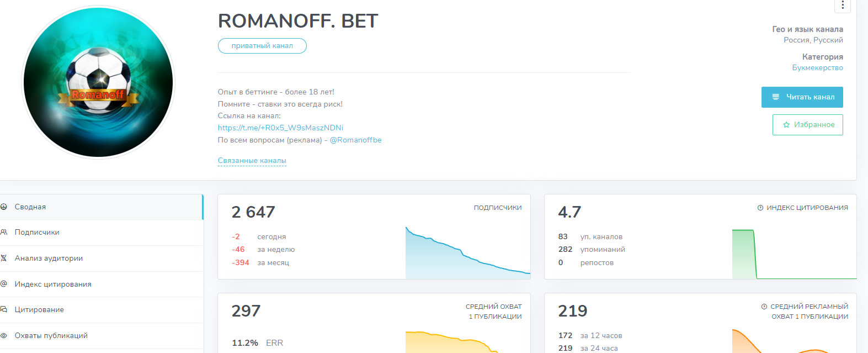The width and height of the screenshot is (868, 353).
Task: Click the Охваты публикаций eye icon
Action: (x=4, y=335)
